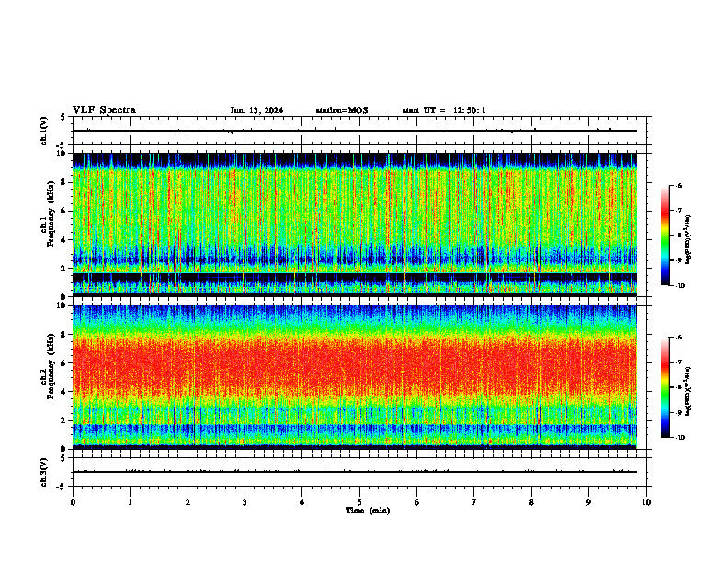Click tick label "6" on the Time axis

pos(417,502)
